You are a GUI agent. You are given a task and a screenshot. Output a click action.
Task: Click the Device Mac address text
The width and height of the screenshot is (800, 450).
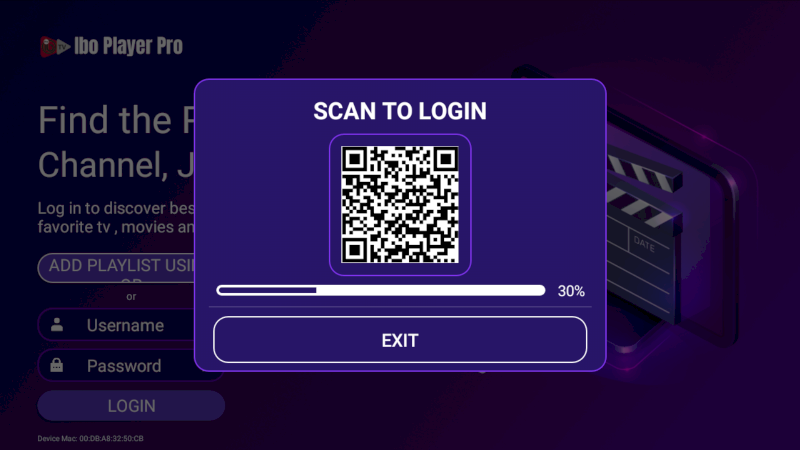pyautogui.click(x=90, y=438)
